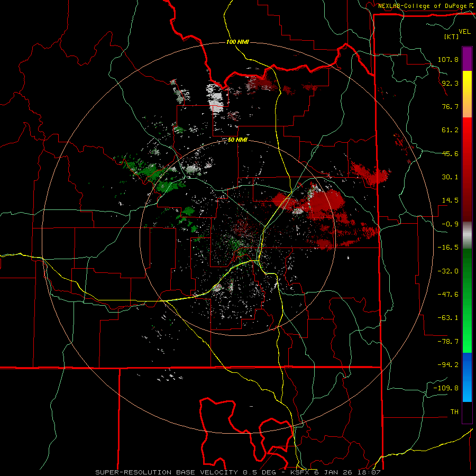Click the -16.5 legend value
The width and height of the screenshot is (476, 476).
[x=448, y=247]
